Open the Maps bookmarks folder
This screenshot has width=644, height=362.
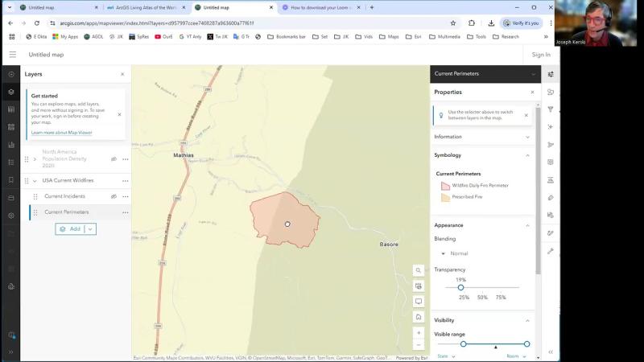389,36
